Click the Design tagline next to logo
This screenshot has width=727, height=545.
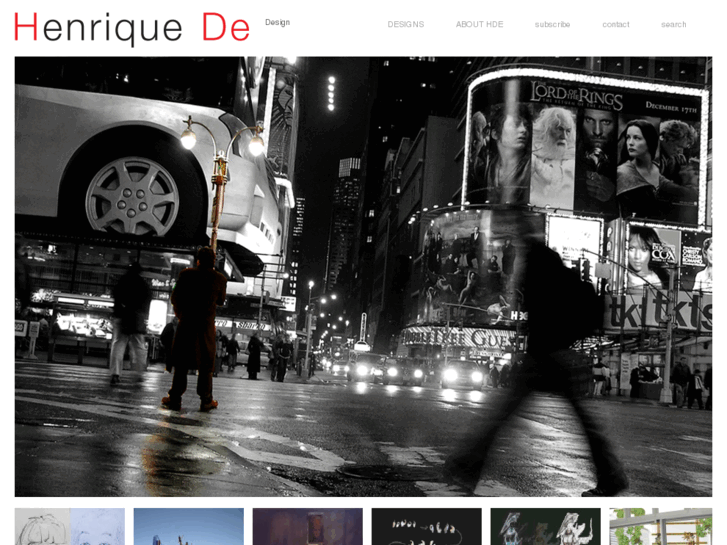pos(277,22)
